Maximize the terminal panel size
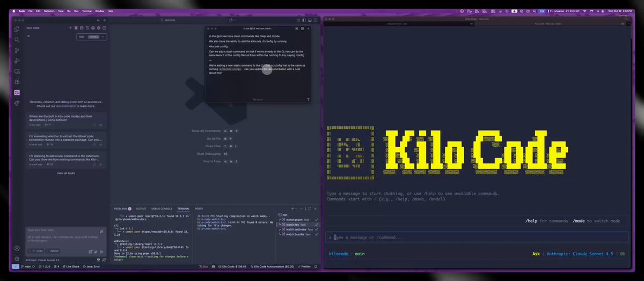This screenshot has height=281, width=644. (x=310, y=208)
